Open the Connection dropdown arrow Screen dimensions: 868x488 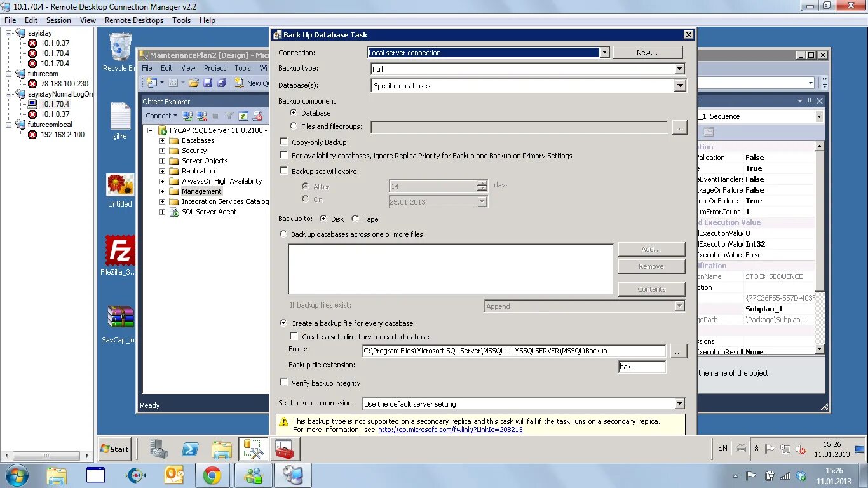[605, 53]
